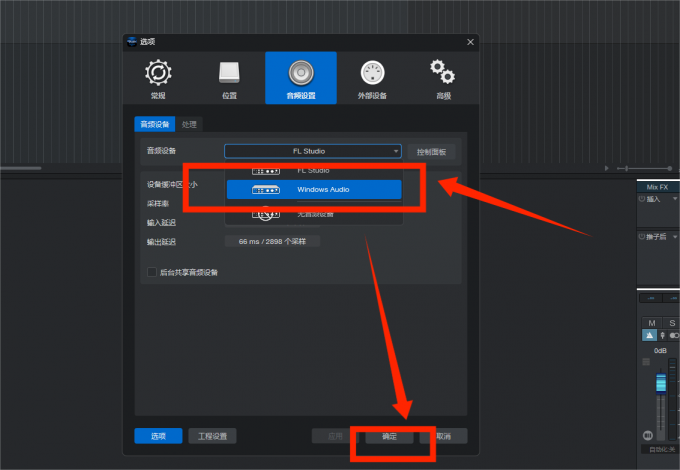Pick the FL Studio entry in the open list
Screen dimensions: 680x470
(x=314, y=171)
